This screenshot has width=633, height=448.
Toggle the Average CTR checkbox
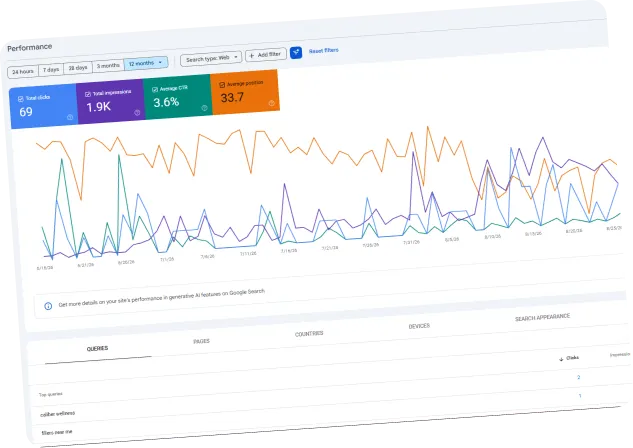[155, 90]
